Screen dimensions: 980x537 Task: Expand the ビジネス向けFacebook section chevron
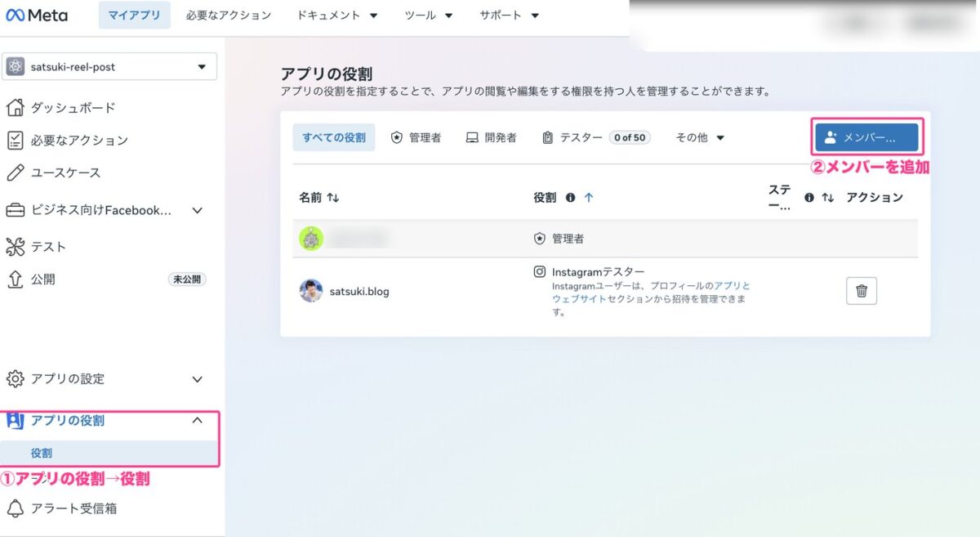197,210
